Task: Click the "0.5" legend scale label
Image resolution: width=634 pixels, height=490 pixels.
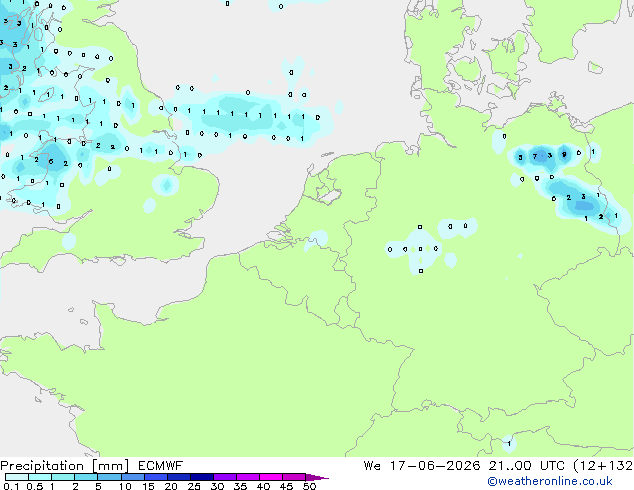Action: coord(34,486)
